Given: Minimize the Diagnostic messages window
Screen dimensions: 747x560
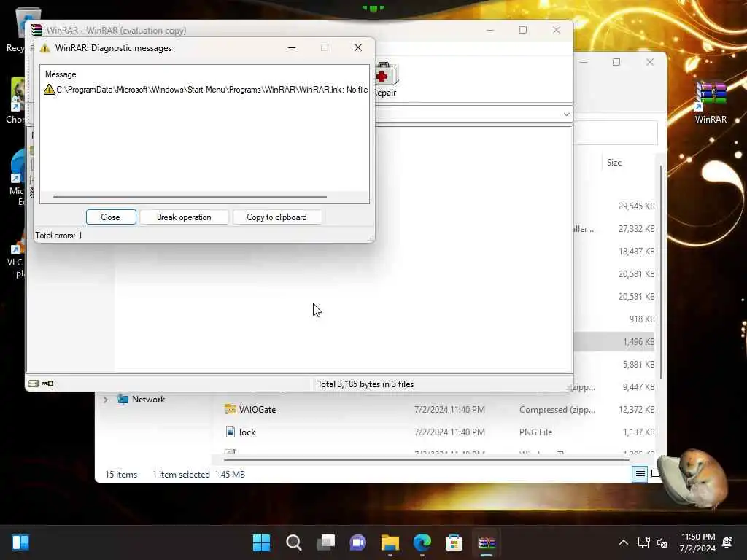Looking at the screenshot, I should click(292, 47).
